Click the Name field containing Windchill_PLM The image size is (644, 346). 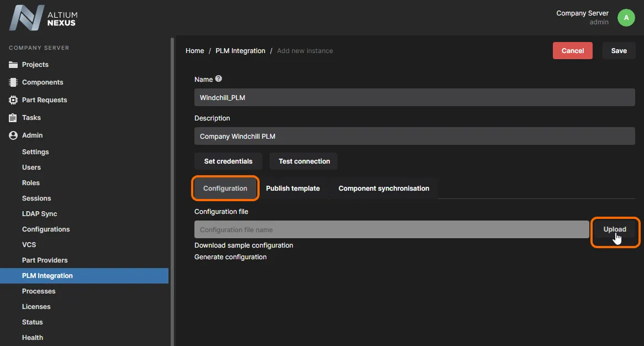tap(414, 97)
